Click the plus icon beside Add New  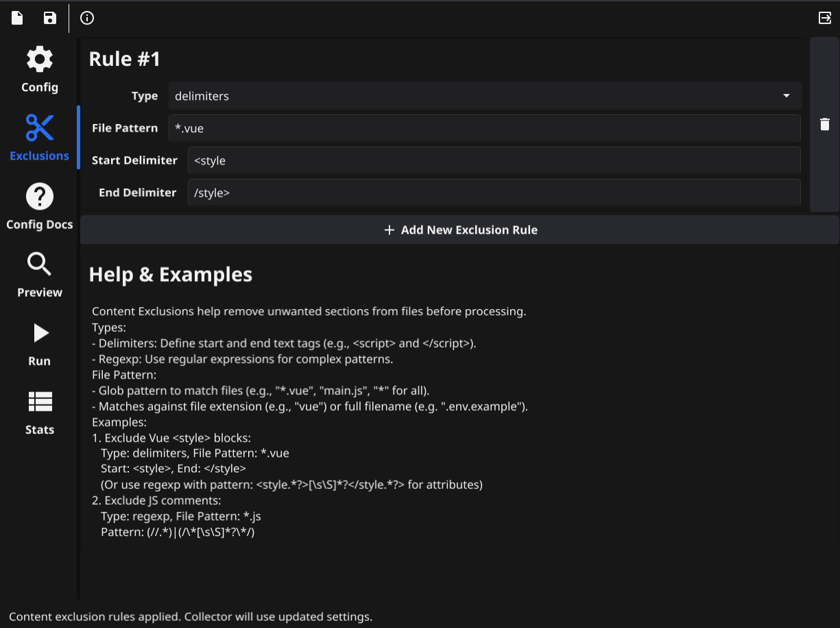tap(389, 230)
